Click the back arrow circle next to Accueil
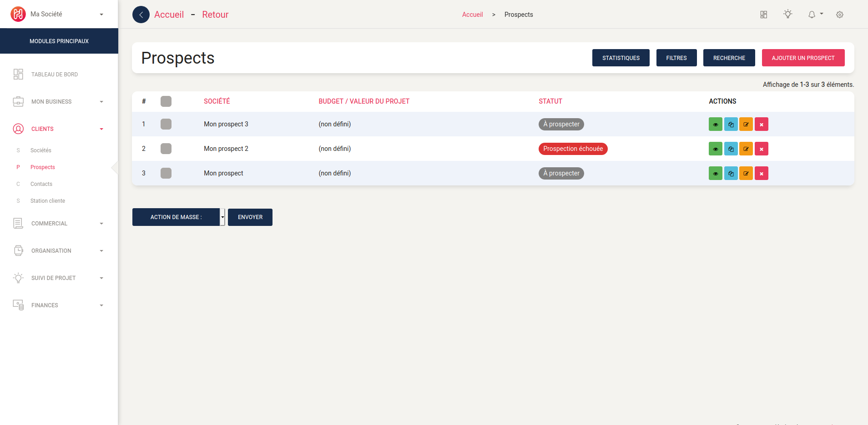The height and width of the screenshot is (425, 868). (x=141, y=14)
